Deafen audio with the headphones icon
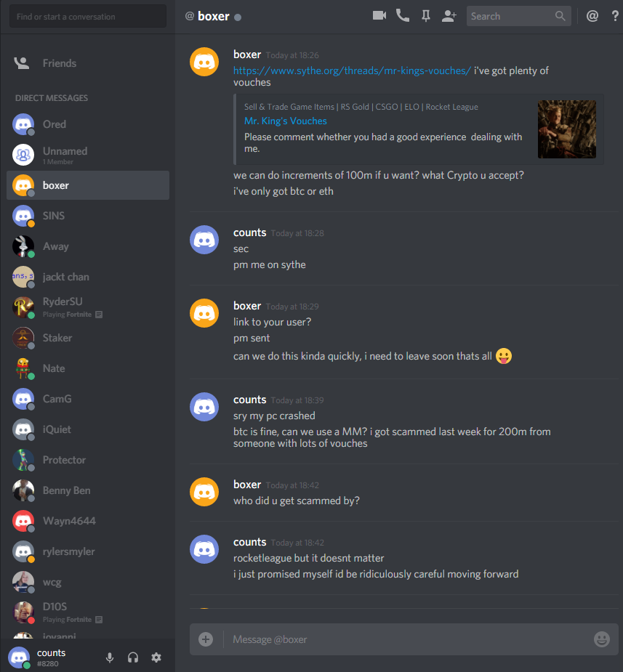This screenshot has width=623, height=672. coord(133,657)
